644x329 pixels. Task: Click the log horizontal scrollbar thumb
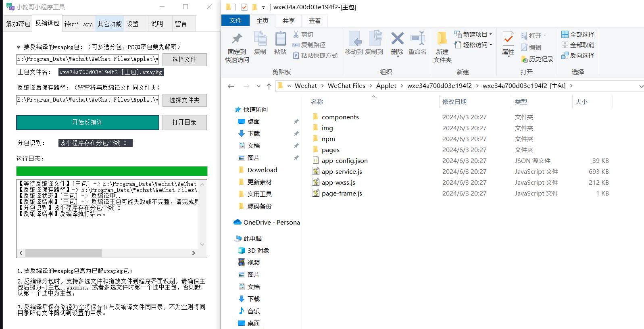point(63,253)
